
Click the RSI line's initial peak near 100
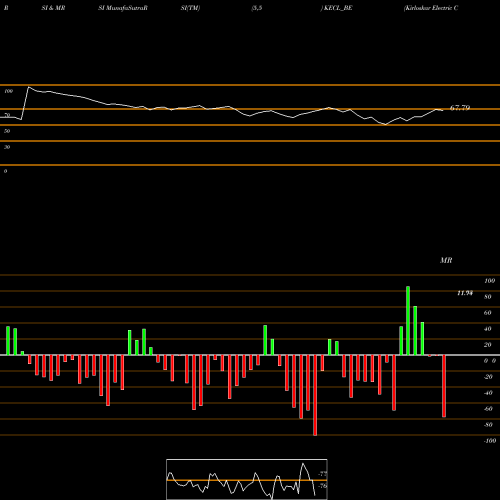pyautogui.click(x=29, y=87)
